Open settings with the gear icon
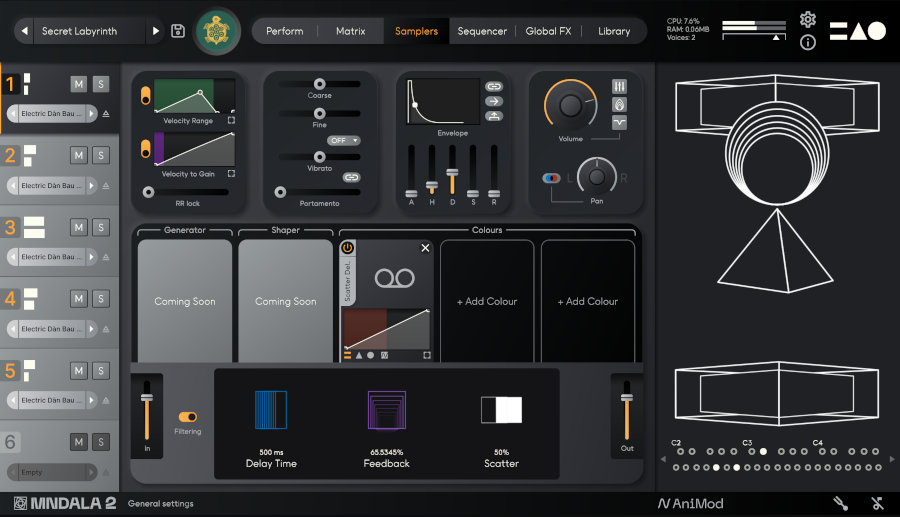This screenshot has width=900, height=517. tap(808, 20)
